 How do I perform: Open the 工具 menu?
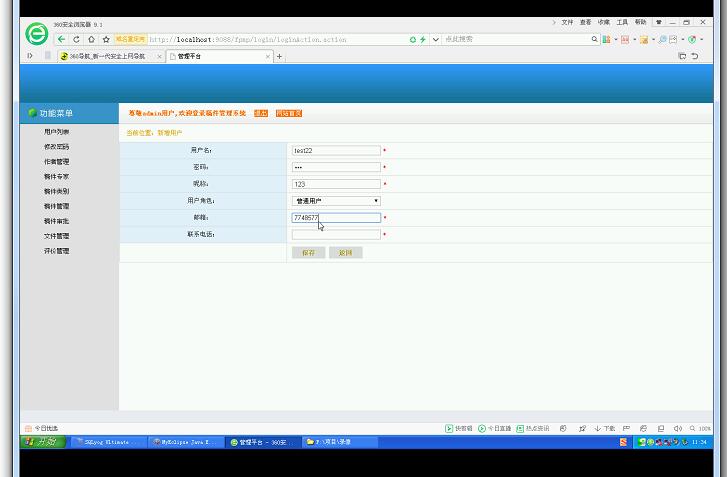click(622, 22)
